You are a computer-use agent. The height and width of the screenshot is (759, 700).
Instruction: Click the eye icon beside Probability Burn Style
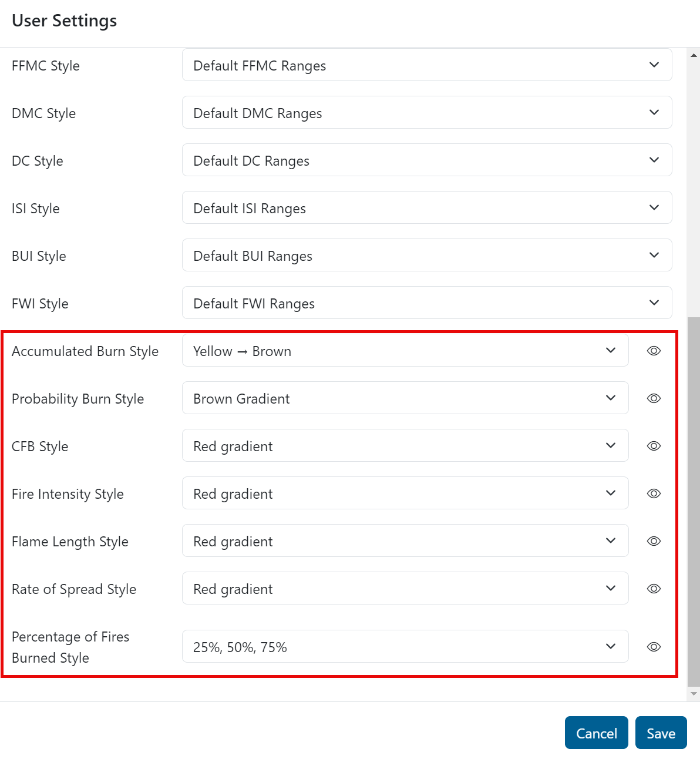[654, 398]
